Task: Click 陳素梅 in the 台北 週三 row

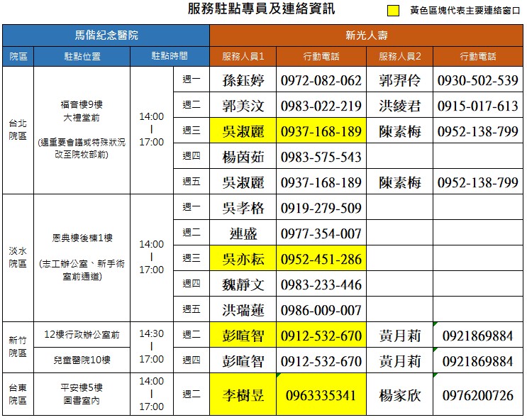Action: 399,131
